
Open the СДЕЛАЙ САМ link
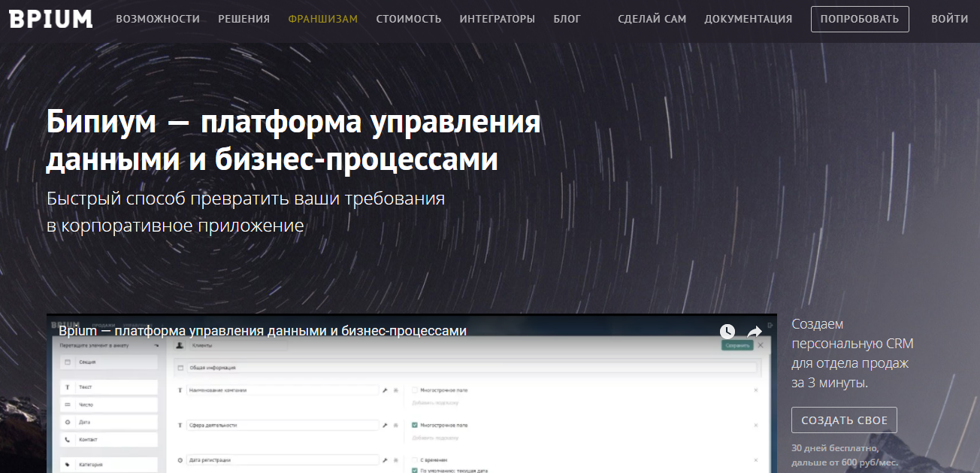click(652, 19)
